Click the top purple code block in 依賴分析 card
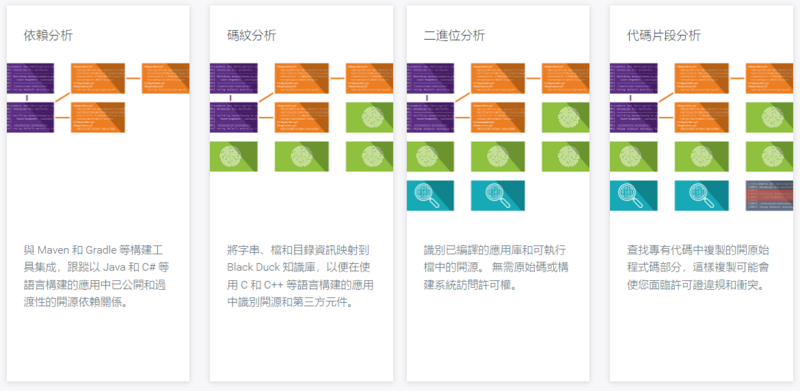Viewport: 800px width, 391px height. click(x=30, y=78)
